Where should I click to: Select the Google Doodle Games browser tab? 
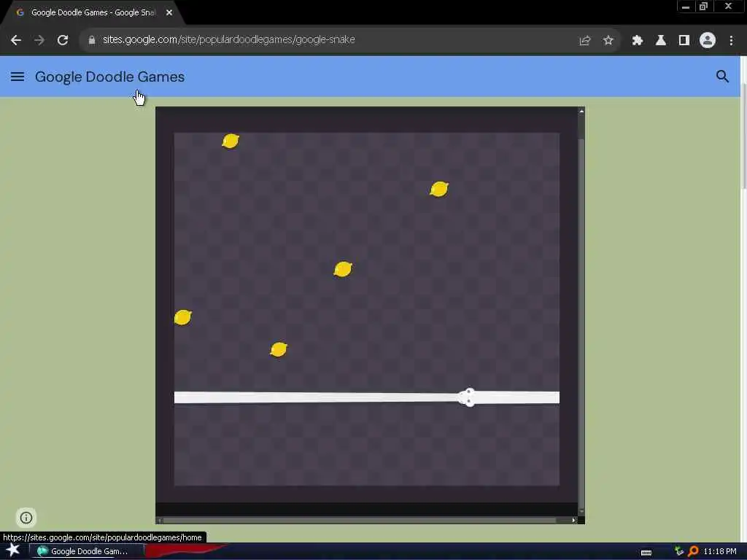93,13
